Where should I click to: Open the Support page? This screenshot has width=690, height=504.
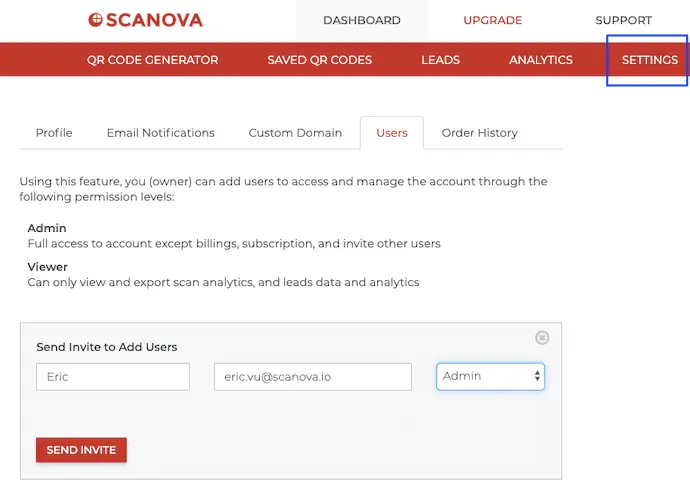623,20
